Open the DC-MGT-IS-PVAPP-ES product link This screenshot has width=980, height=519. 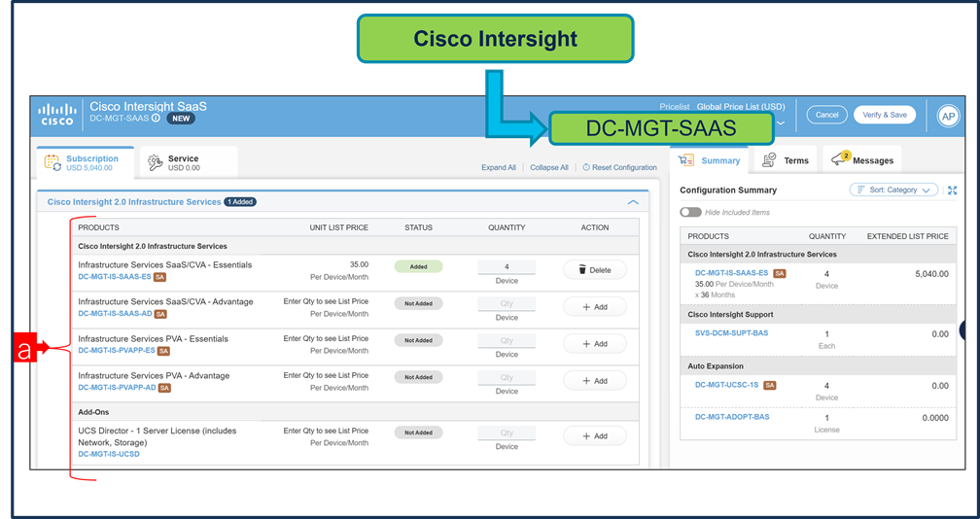pyautogui.click(x=117, y=350)
